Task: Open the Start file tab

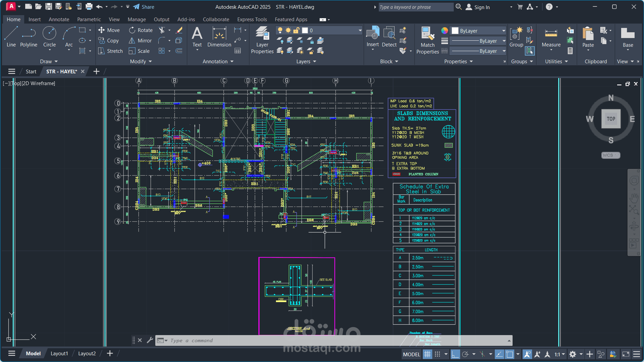Action: [31, 72]
